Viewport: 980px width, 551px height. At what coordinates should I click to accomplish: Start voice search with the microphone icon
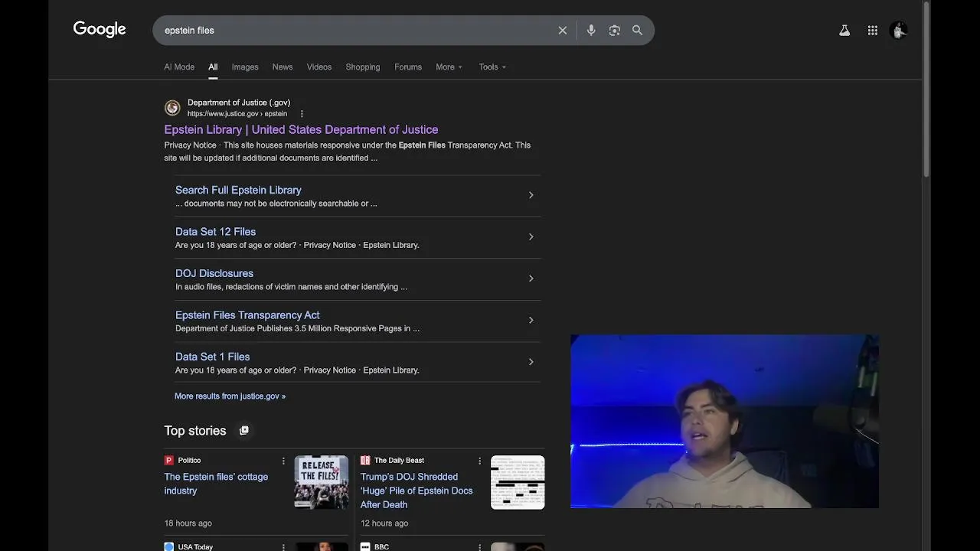(591, 31)
